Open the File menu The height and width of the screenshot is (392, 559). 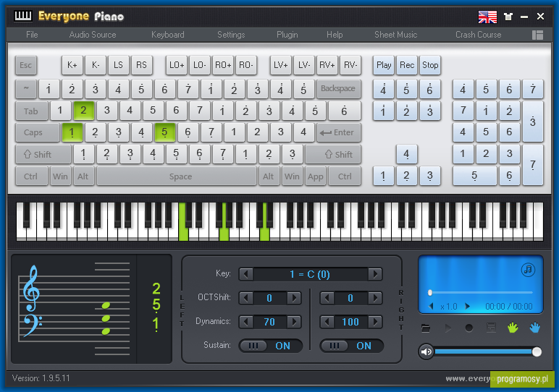click(32, 35)
